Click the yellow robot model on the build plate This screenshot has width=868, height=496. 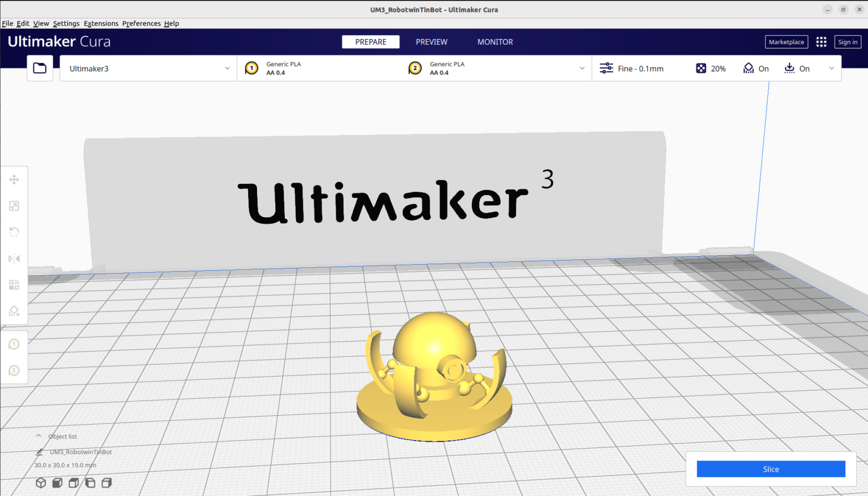(434, 376)
